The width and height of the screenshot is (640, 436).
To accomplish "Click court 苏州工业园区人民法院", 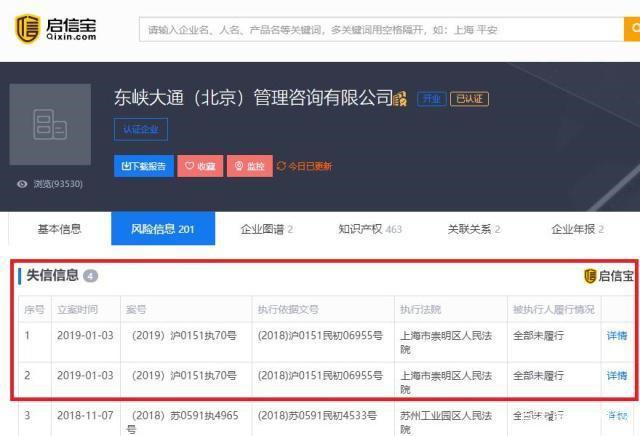I will tap(446, 422).
